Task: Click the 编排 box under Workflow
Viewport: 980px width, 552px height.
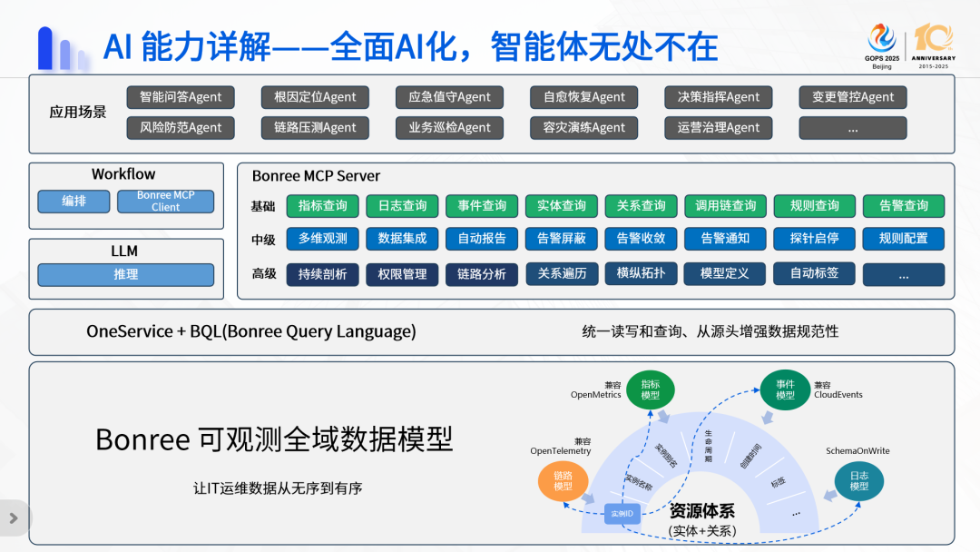Action: pyautogui.click(x=73, y=202)
